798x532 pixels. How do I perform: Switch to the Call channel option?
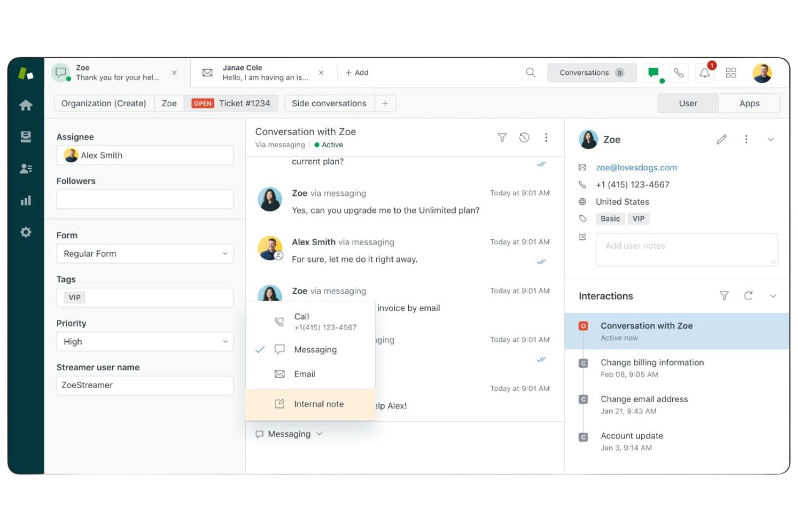[301, 321]
